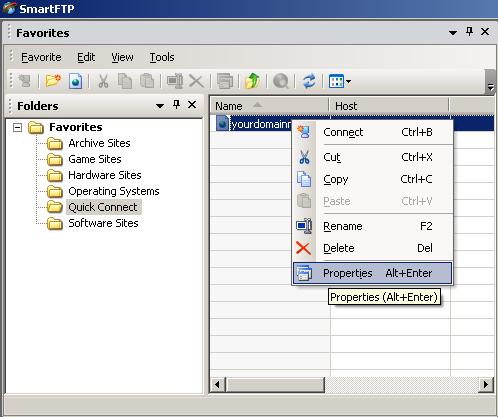This screenshot has width=498, height=417.
Task: Toggle the Folders panel pin
Action: (x=177, y=105)
